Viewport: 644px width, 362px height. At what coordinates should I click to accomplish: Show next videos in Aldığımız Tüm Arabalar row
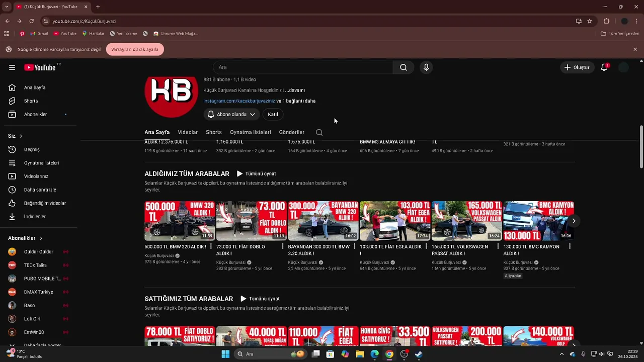coord(574,221)
